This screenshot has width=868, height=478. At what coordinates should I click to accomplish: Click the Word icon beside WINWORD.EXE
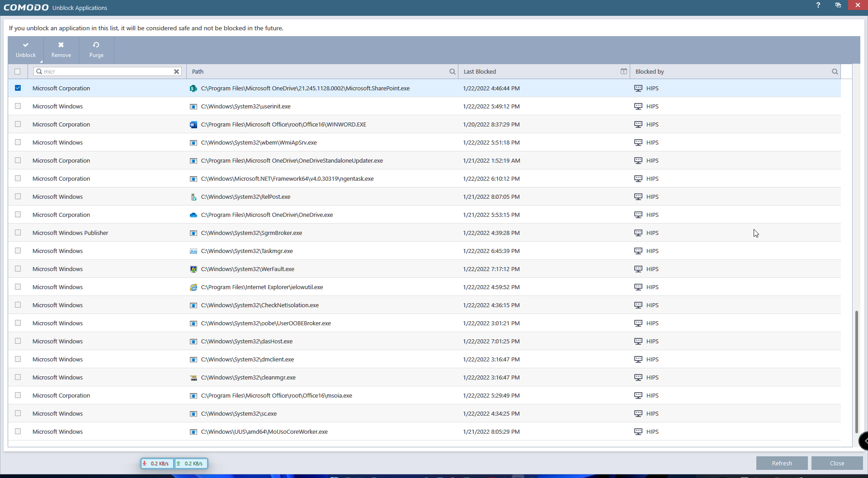tap(193, 125)
